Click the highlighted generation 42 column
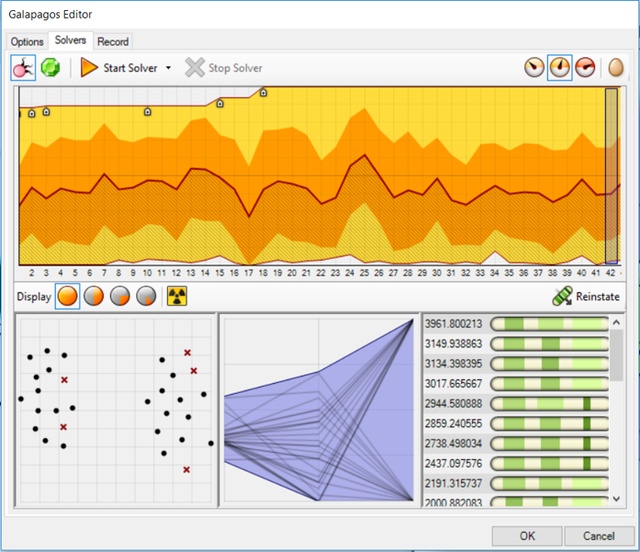 pos(611,176)
